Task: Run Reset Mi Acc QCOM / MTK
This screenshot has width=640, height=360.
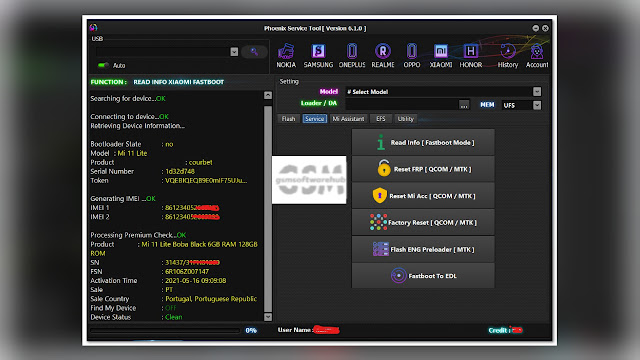Action: (423, 196)
